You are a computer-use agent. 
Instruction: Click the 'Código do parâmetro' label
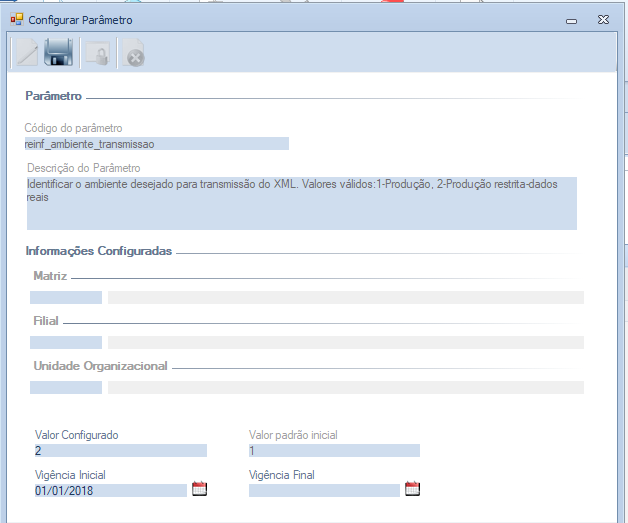click(x=73, y=128)
